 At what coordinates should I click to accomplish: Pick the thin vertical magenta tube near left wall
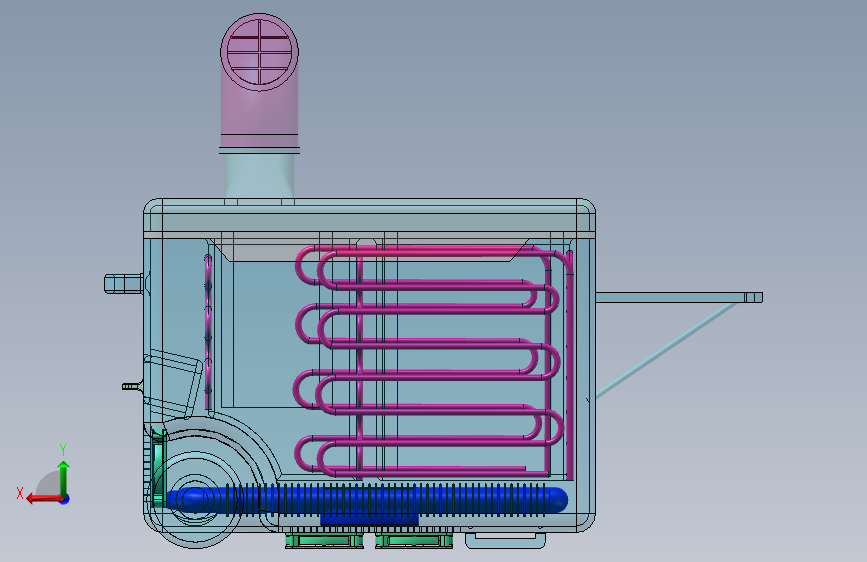pos(208,331)
